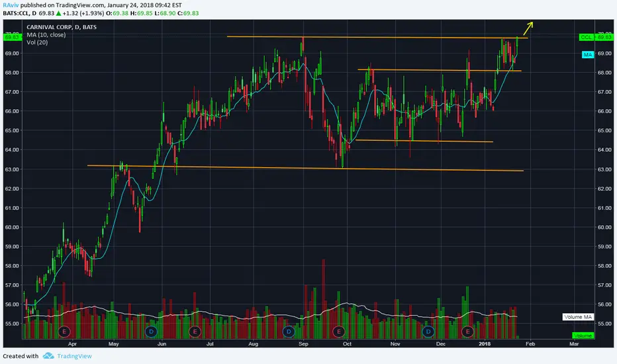Click the dividend D marker before December
This screenshot has height=364, width=617.
[x=428, y=332]
